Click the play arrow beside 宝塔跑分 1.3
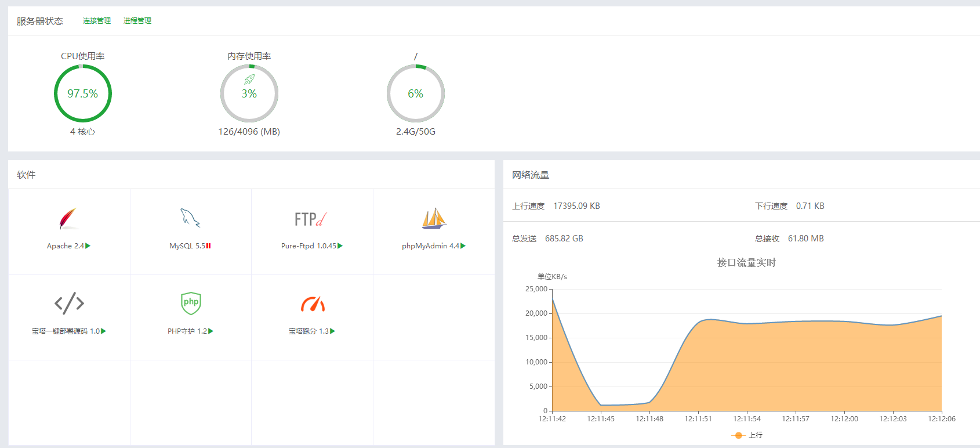 332,331
